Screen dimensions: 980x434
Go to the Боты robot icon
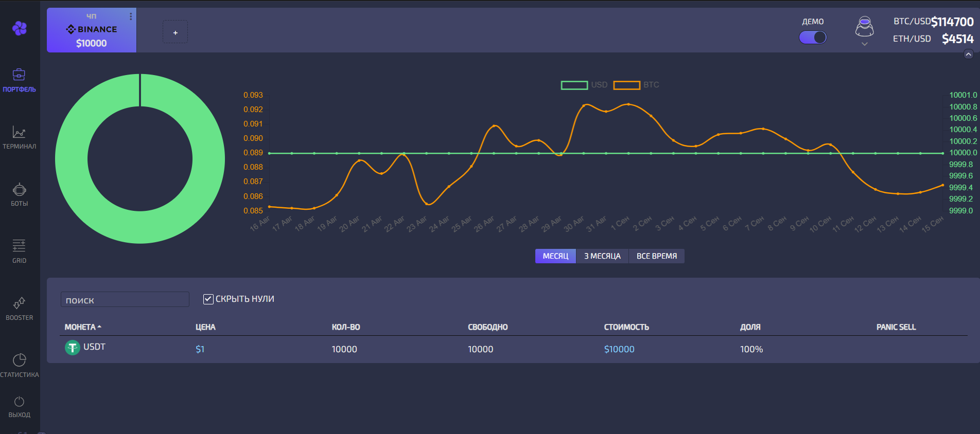pyautogui.click(x=19, y=190)
